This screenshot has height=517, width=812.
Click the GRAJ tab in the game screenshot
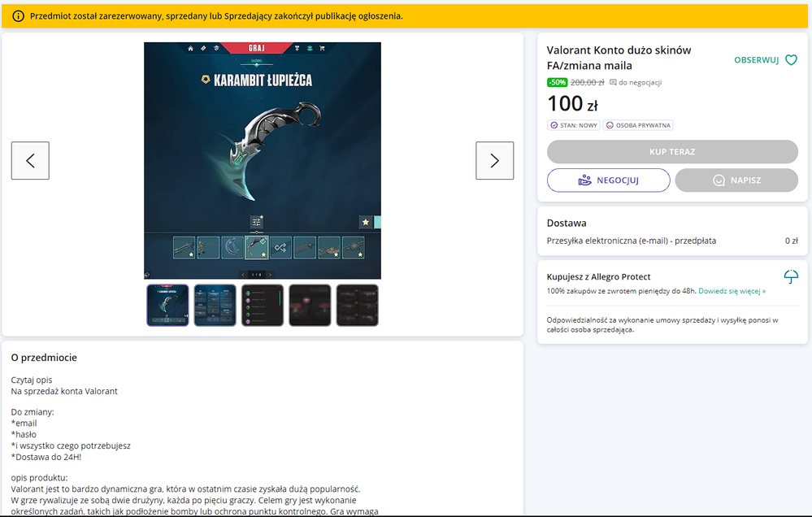coord(256,48)
